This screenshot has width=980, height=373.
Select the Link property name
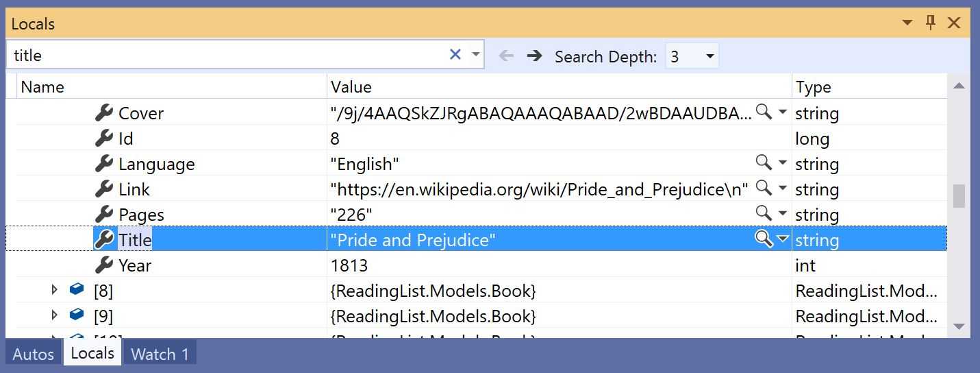coord(134,189)
